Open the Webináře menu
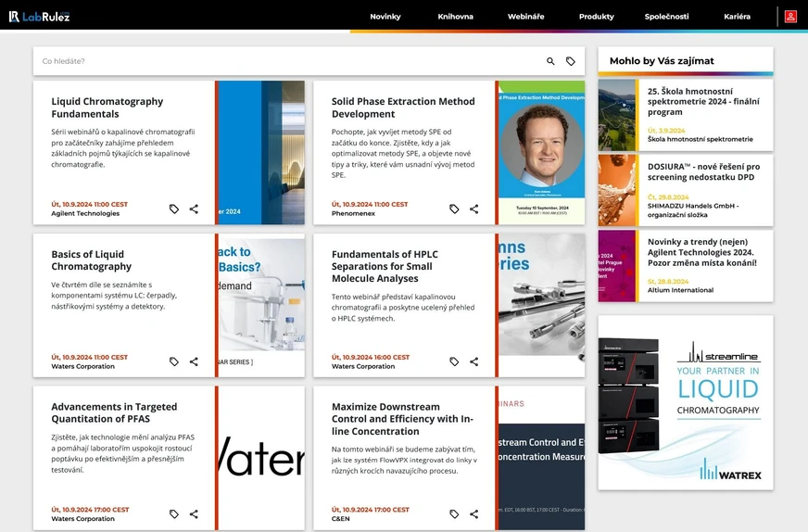Screen dimensions: 808x532 click(x=525, y=17)
